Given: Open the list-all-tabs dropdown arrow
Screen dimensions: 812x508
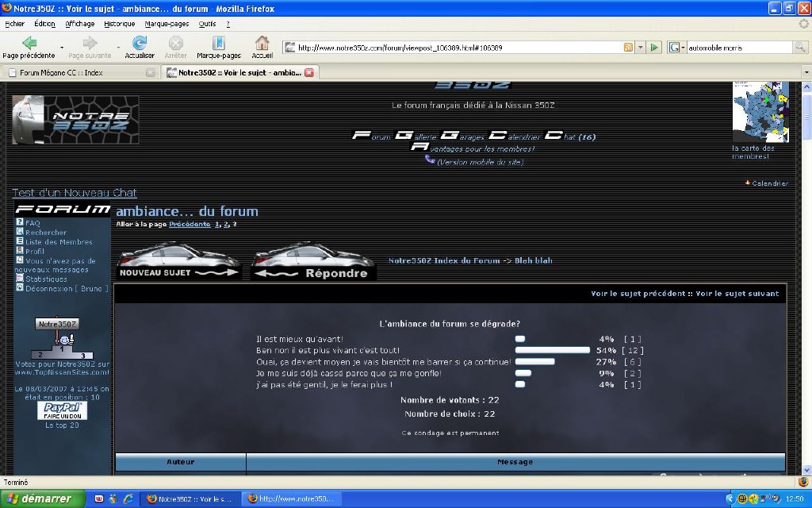Looking at the screenshot, I should [806, 72].
